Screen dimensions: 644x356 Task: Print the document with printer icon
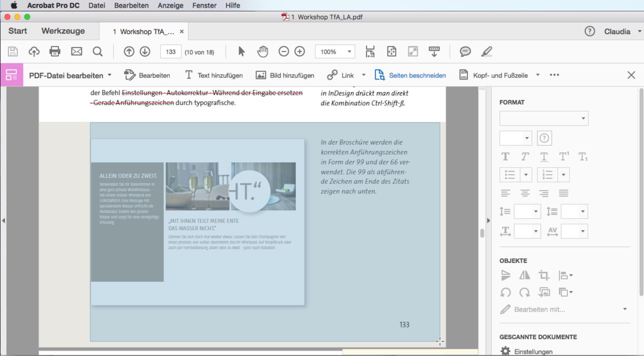tap(55, 51)
